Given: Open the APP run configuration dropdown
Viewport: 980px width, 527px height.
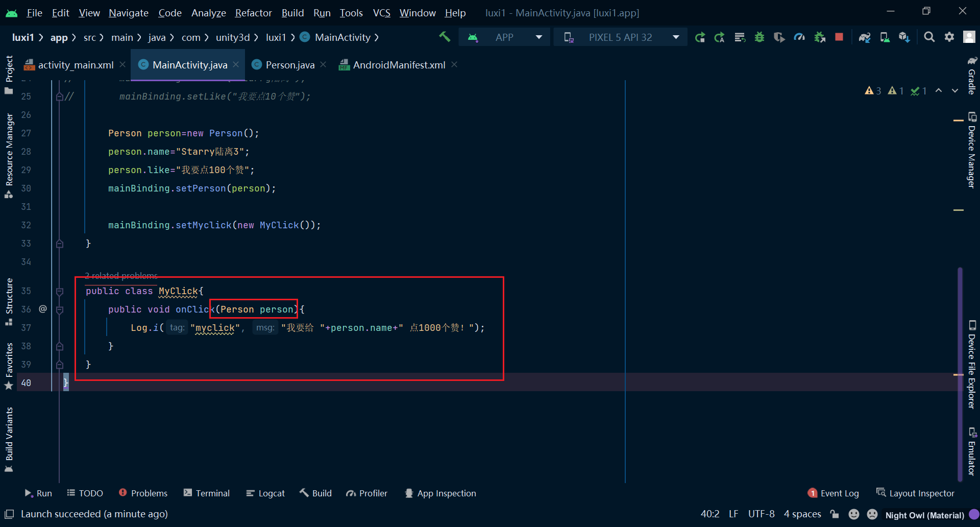Looking at the screenshot, I should pyautogui.click(x=504, y=37).
